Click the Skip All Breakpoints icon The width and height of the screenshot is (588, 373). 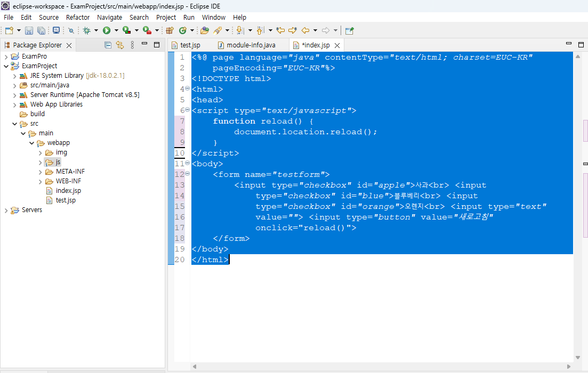click(x=71, y=30)
